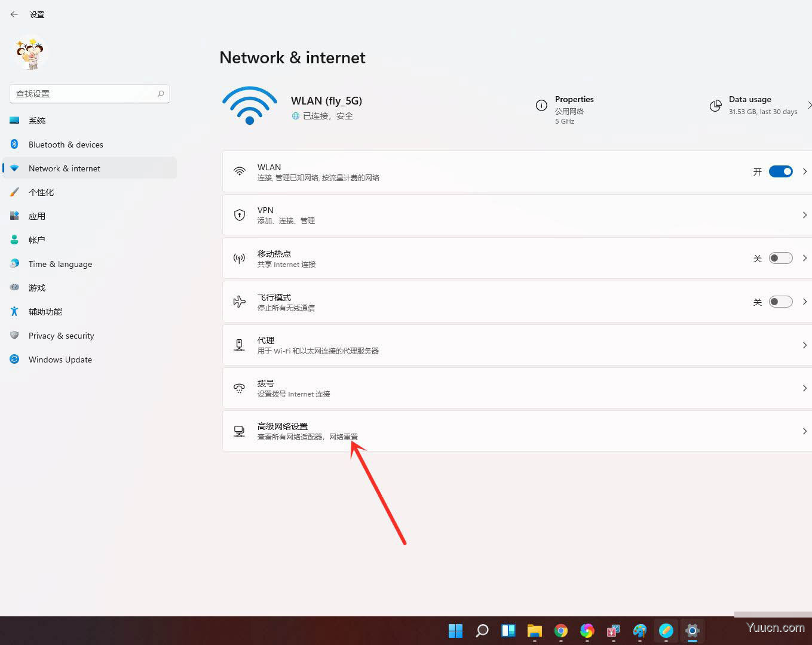Expand the VPN row chevron
This screenshot has width=812, height=645.
click(x=804, y=215)
